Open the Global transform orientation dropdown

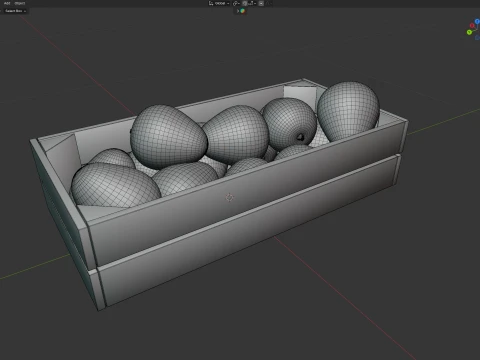pyautogui.click(x=219, y=3)
